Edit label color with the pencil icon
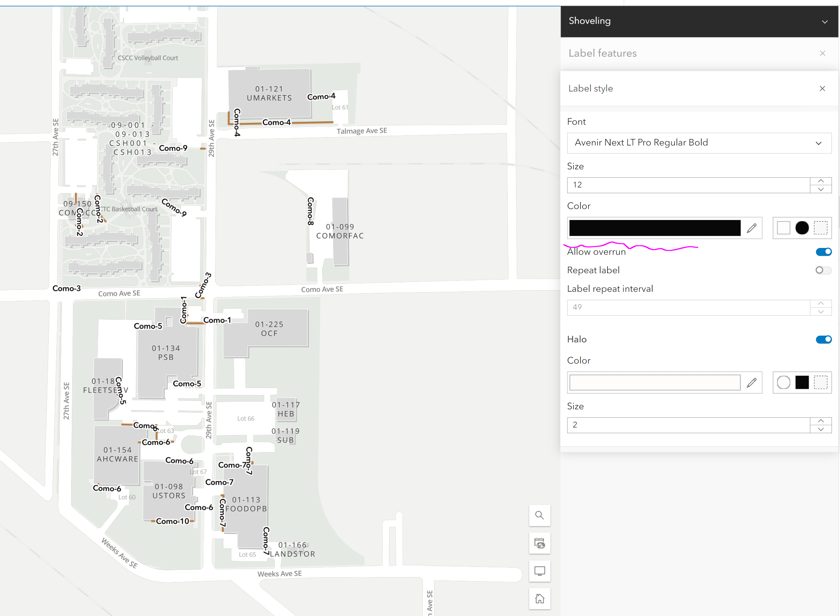 752,228
